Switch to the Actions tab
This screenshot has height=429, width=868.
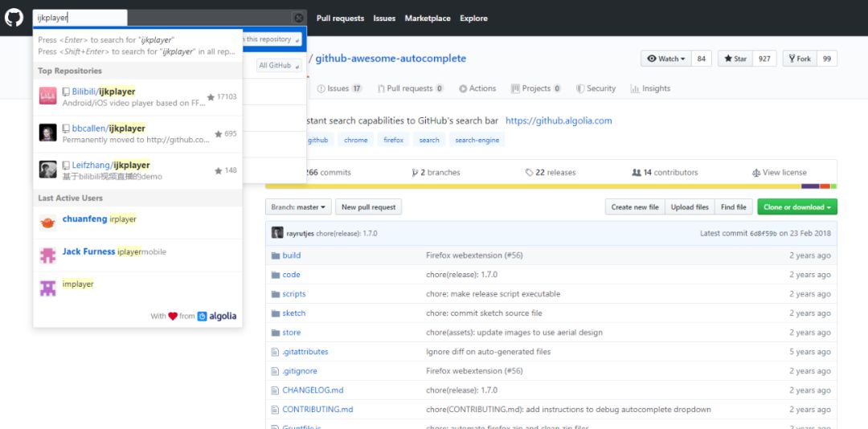477,88
